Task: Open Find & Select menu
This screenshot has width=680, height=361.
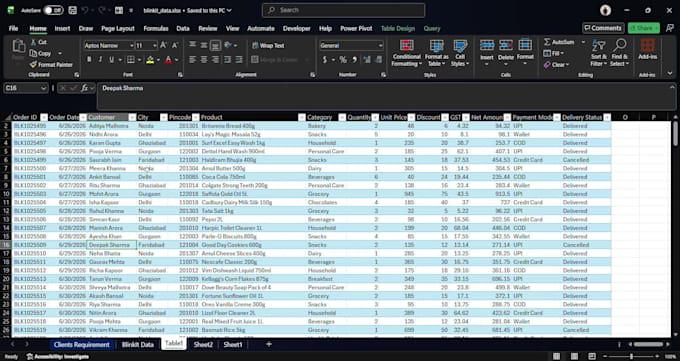Action: click(x=619, y=53)
